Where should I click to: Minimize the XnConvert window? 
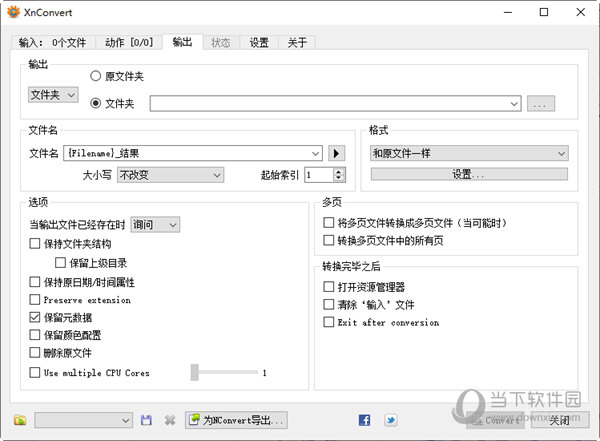pos(508,12)
